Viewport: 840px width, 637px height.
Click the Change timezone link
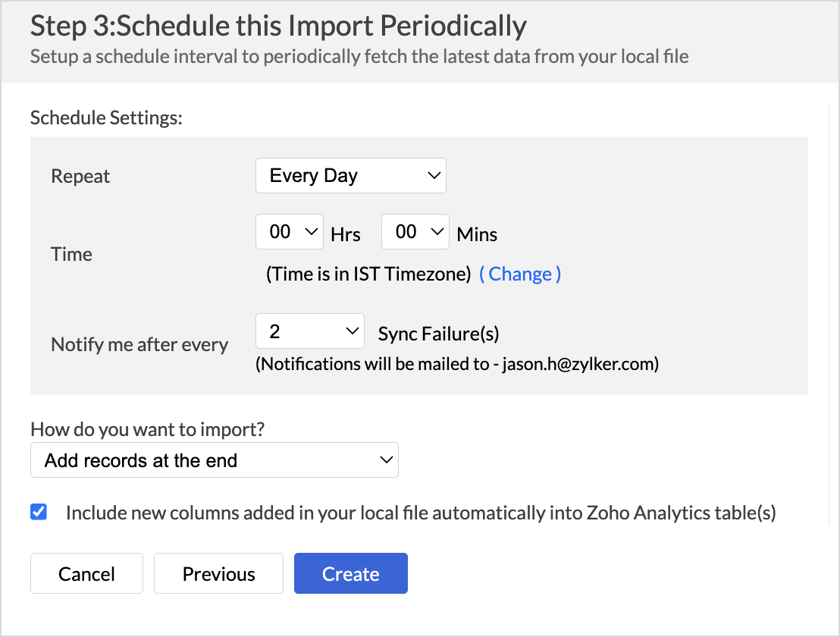point(520,275)
